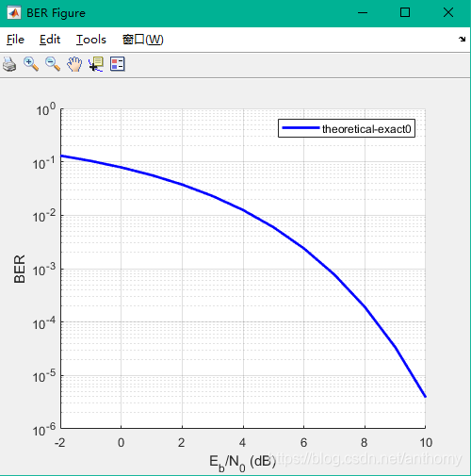The height and width of the screenshot is (476, 471).
Task: Open the Edit menu
Action: 50,40
